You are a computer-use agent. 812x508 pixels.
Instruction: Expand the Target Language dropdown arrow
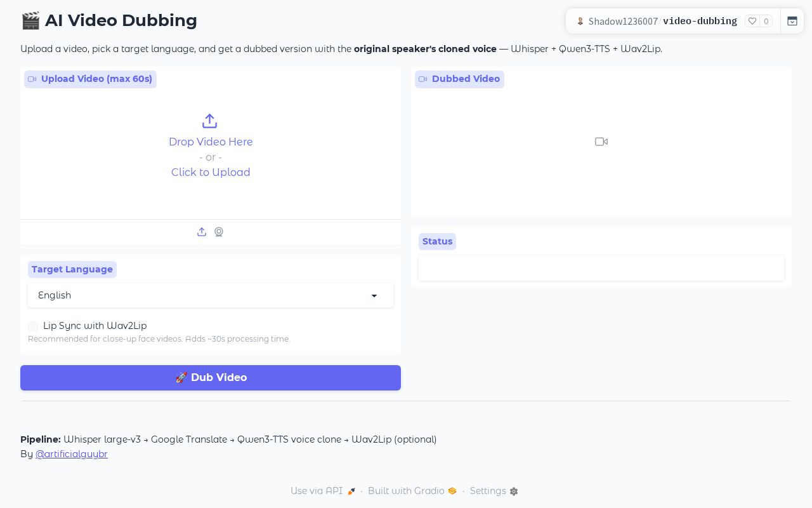[x=374, y=296]
